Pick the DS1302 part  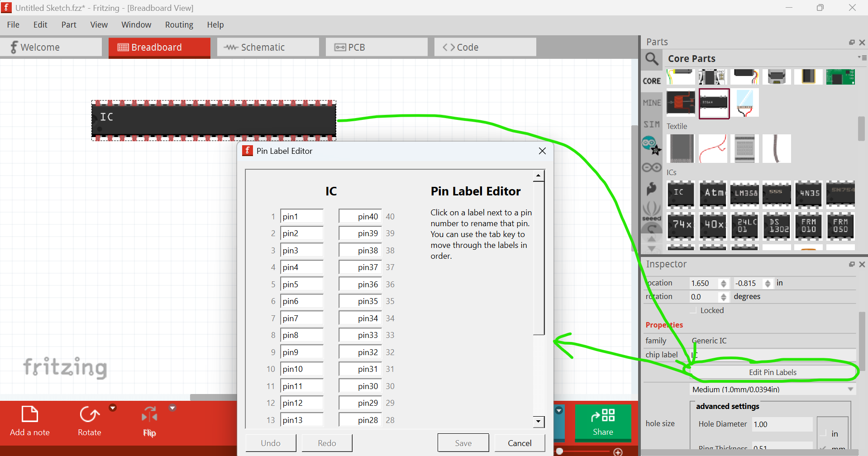pos(777,225)
